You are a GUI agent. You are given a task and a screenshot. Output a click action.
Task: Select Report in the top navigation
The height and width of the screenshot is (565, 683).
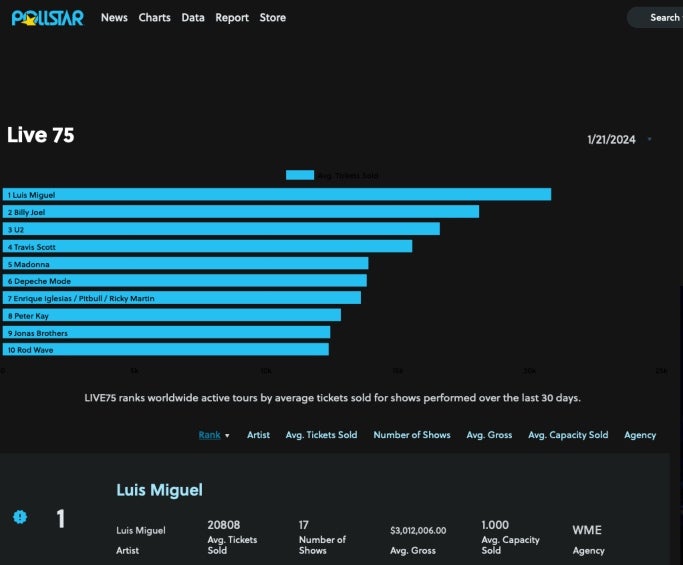point(232,17)
